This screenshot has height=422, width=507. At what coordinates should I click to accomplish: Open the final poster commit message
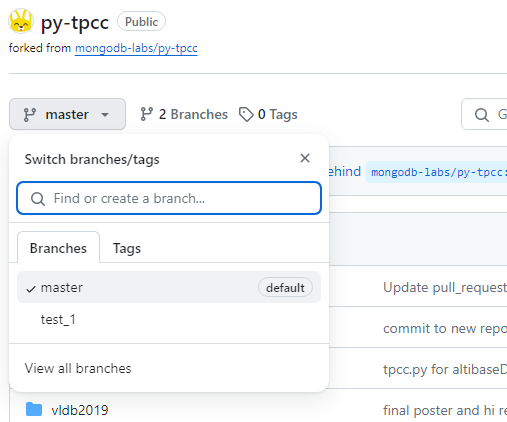click(445, 410)
